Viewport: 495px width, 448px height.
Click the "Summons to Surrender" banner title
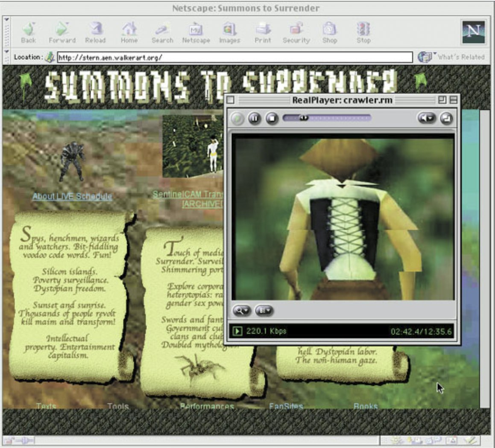[x=220, y=86]
